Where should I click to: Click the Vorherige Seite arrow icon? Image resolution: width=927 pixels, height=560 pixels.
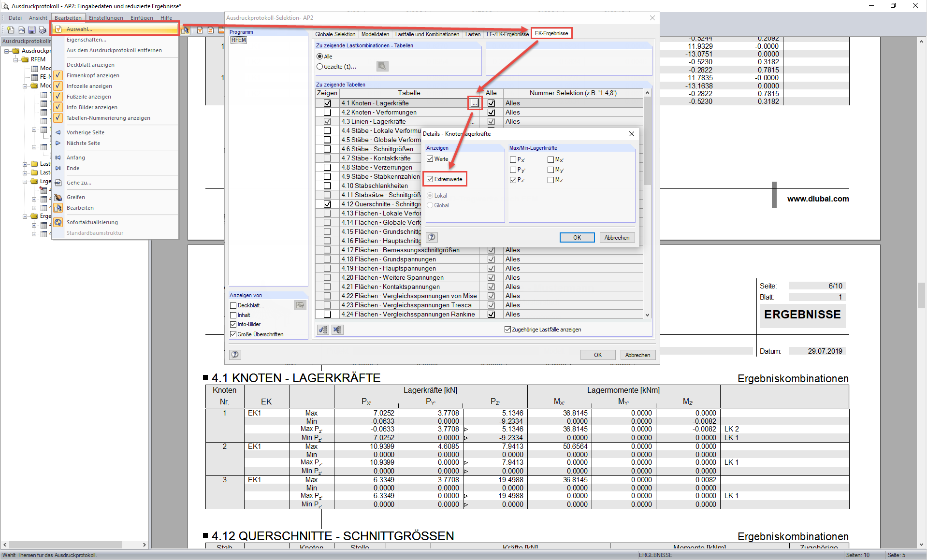(x=58, y=132)
